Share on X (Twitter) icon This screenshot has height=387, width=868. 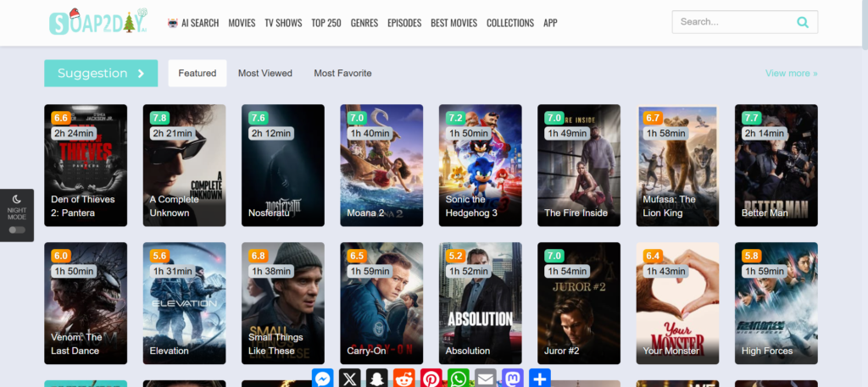click(x=349, y=379)
